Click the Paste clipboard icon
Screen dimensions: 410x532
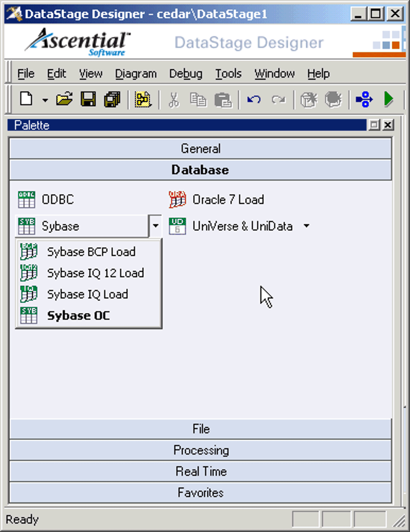pos(223,100)
